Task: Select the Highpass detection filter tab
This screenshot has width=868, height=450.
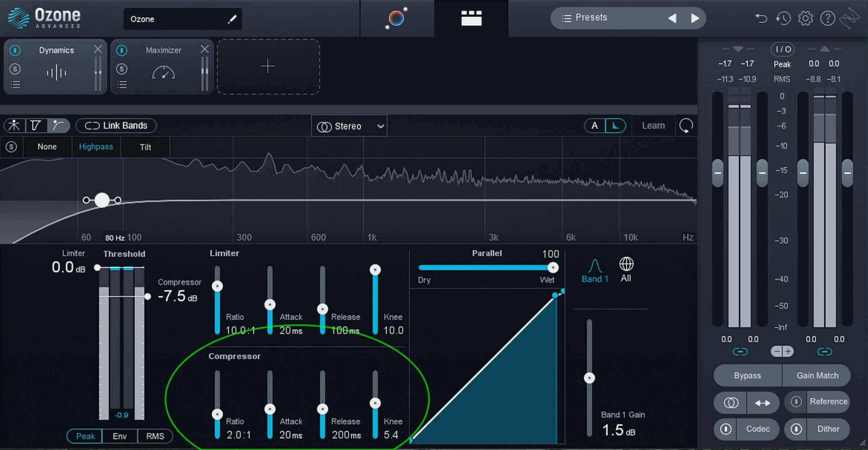Action: click(96, 147)
